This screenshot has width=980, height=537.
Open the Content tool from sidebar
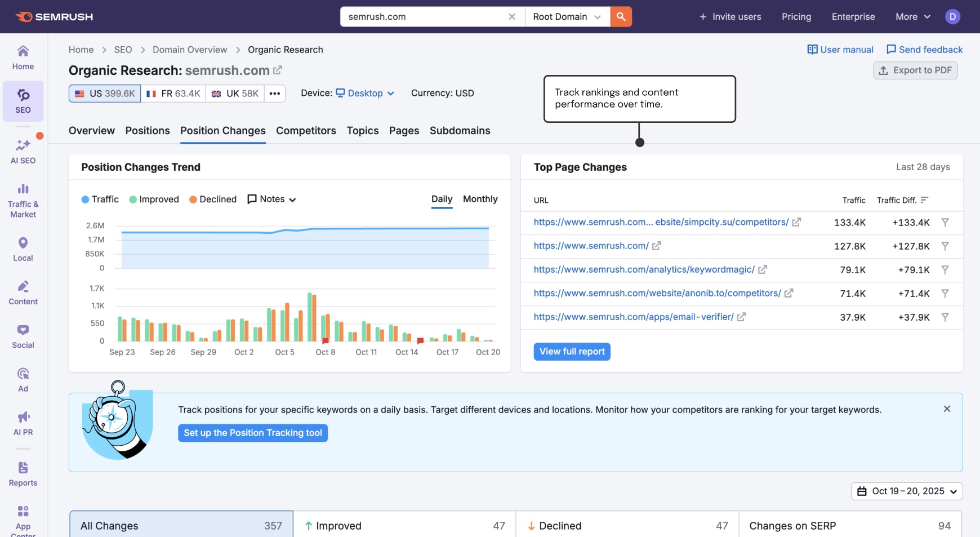tap(23, 291)
